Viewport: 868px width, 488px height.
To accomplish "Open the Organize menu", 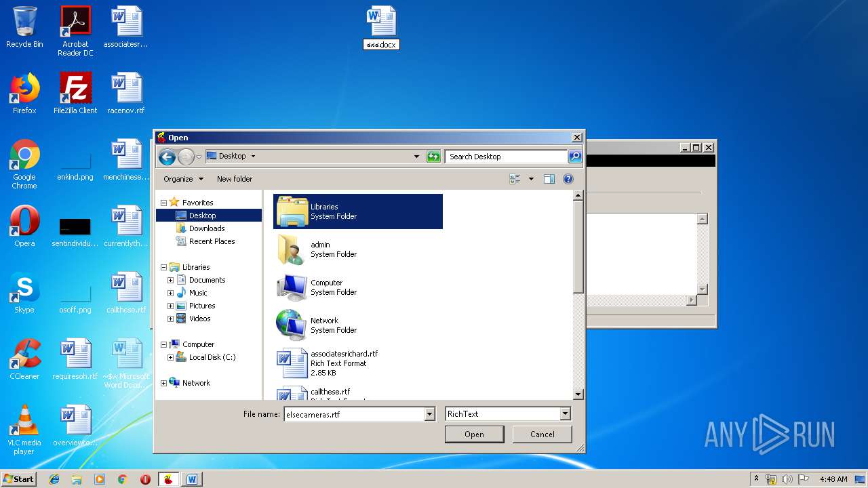I will [x=183, y=179].
